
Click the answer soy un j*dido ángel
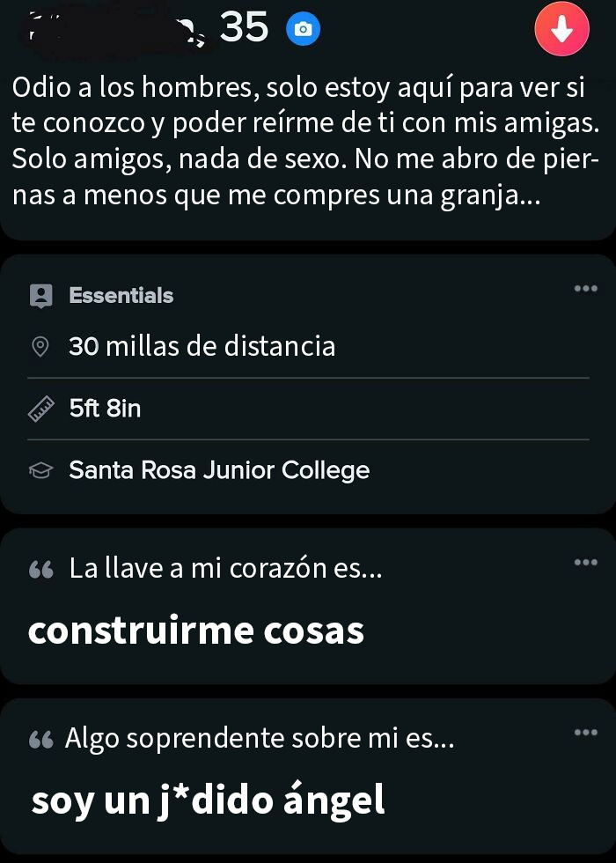pos(209,800)
